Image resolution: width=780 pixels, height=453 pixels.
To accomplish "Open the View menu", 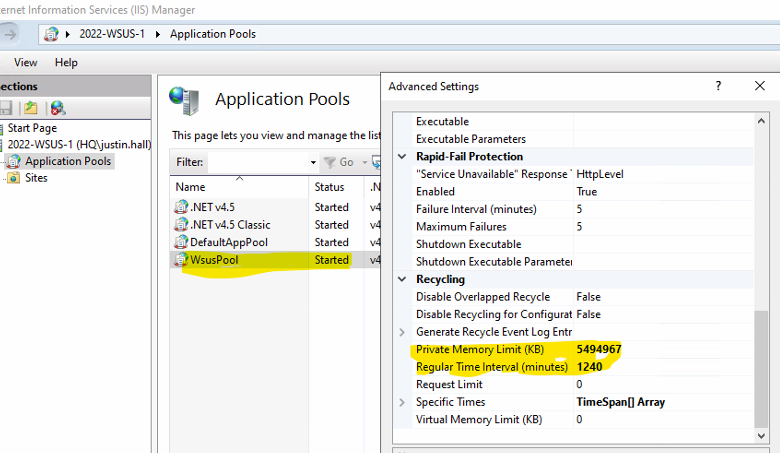I will pos(25,63).
